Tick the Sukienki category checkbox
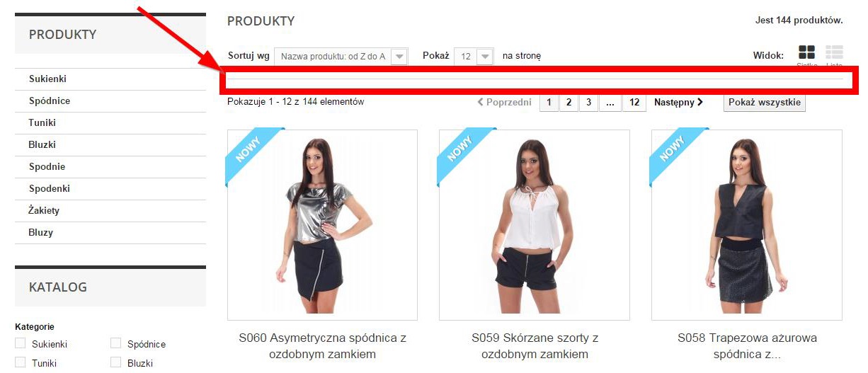This screenshot has width=868, height=373. pyautogui.click(x=21, y=343)
